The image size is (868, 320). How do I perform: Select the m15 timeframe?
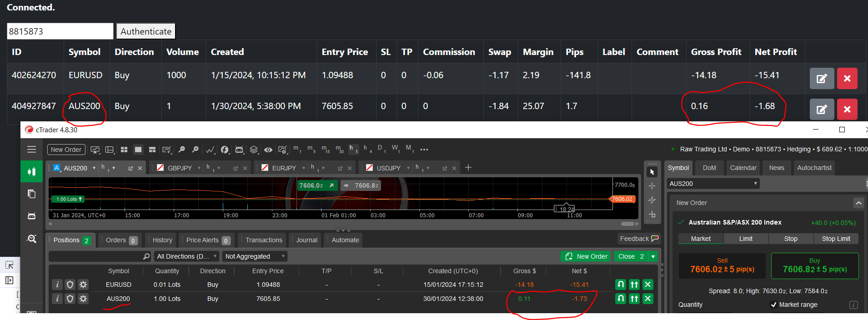(326, 149)
